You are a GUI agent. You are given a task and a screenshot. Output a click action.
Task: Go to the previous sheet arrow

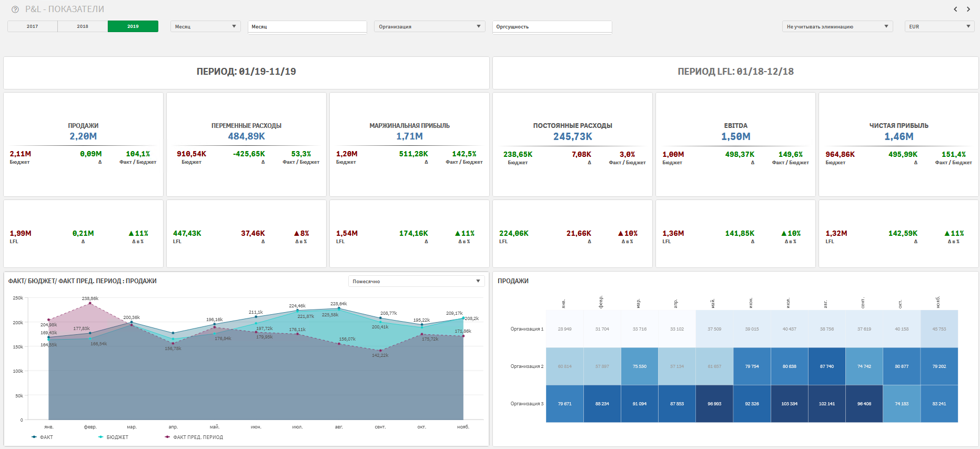point(956,9)
